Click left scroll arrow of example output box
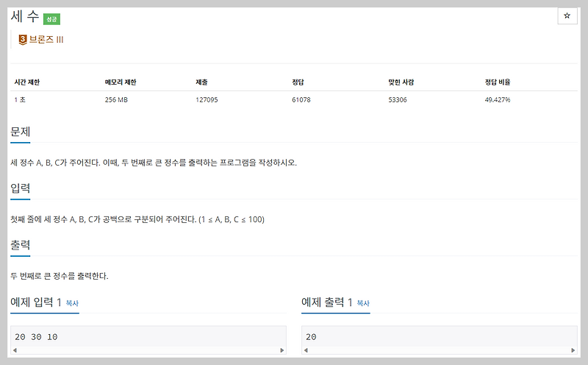The image size is (588, 365). click(306, 350)
